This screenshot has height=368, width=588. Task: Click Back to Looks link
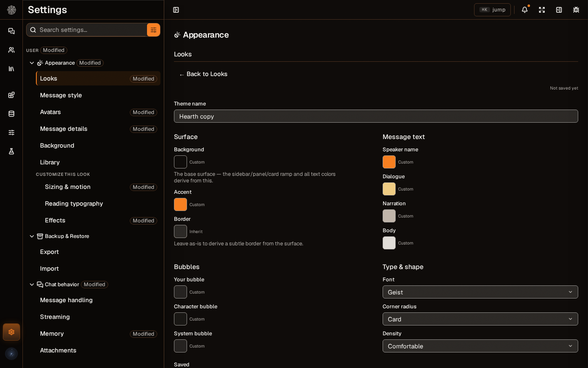pyautogui.click(x=203, y=74)
